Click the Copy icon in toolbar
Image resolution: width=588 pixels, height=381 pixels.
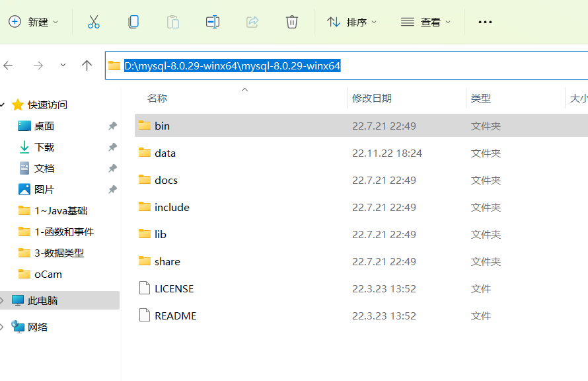coord(133,22)
